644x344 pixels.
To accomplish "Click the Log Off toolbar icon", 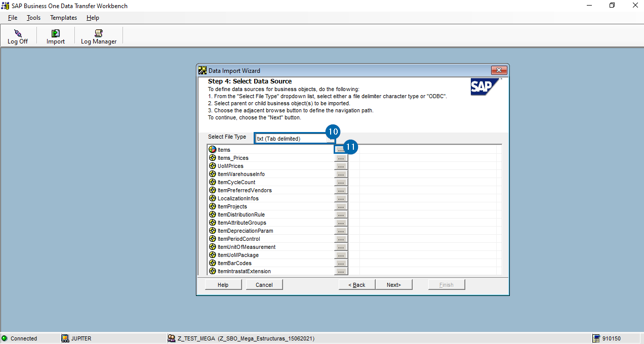I will point(18,33).
